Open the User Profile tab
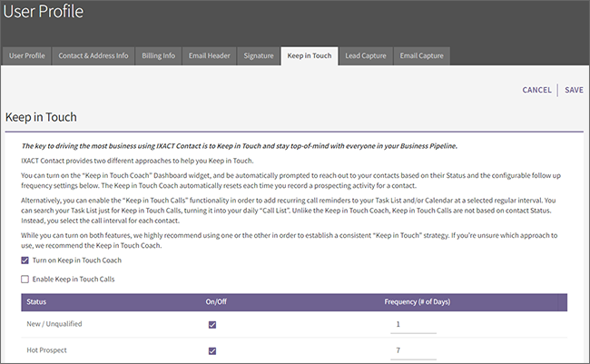 point(26,55)
